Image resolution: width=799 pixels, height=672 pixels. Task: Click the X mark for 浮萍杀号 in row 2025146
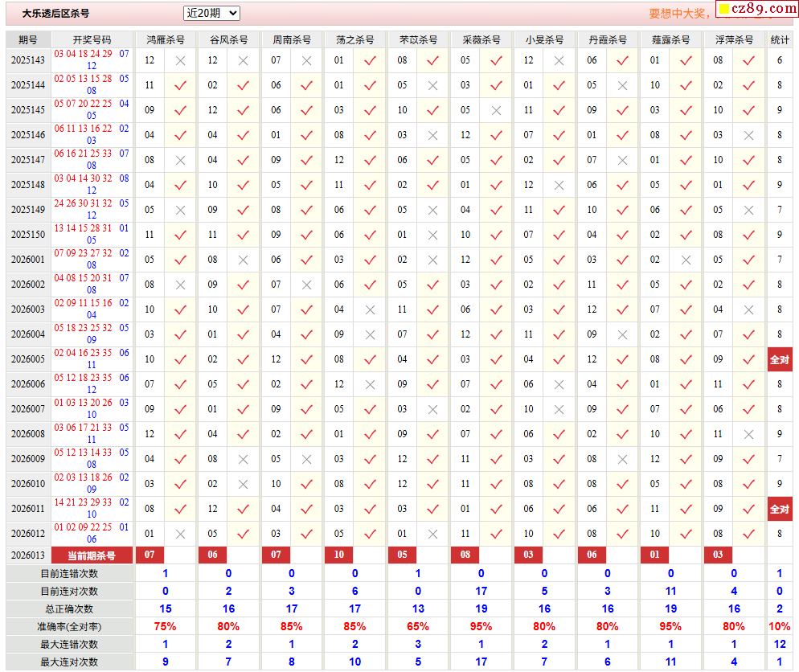748,136
